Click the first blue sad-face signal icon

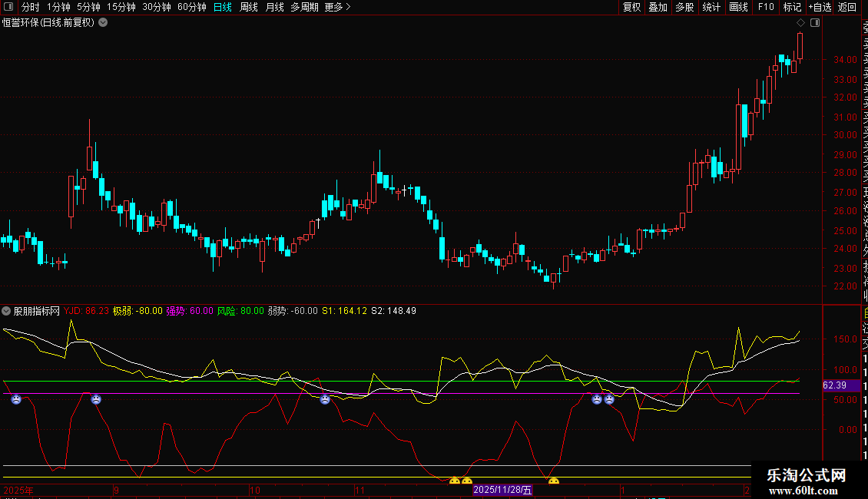16,399
